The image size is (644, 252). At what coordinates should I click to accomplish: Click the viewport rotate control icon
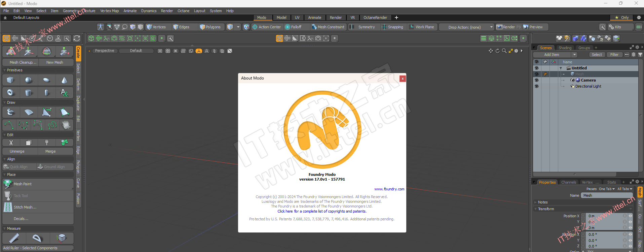click(497, 51)
